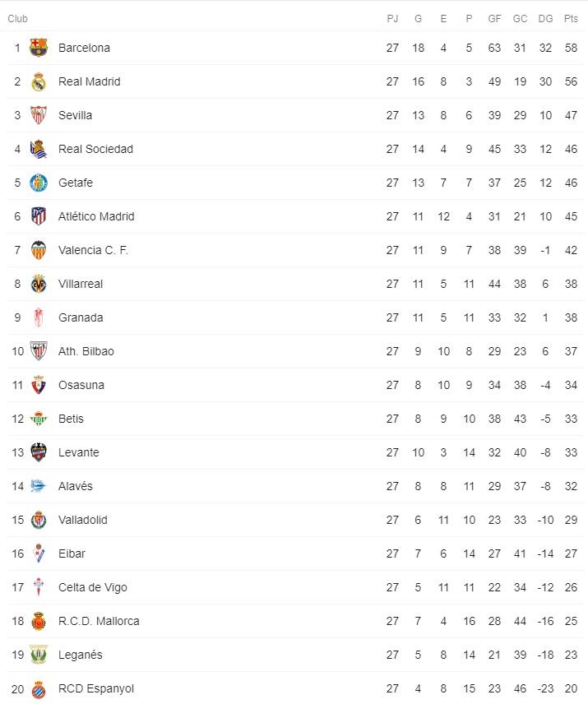588x704 pixels.
Task: Click the Atlético Madrid crest icon
Action: (39, 216)
